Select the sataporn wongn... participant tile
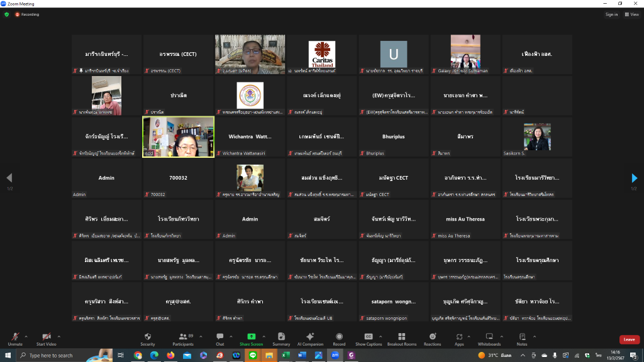Viewport: 644px width, 362px height. coord(394,302)
